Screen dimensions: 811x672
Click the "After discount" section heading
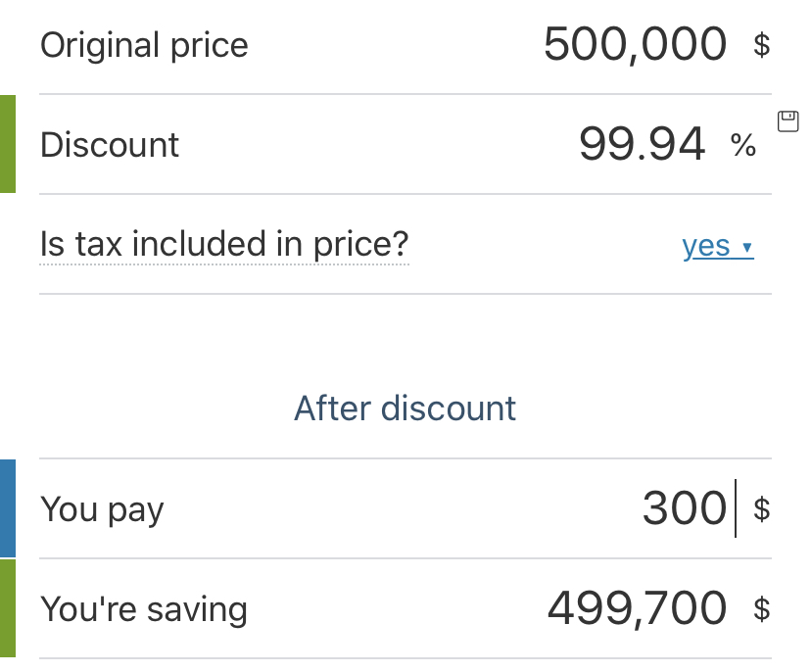point(405,408)
